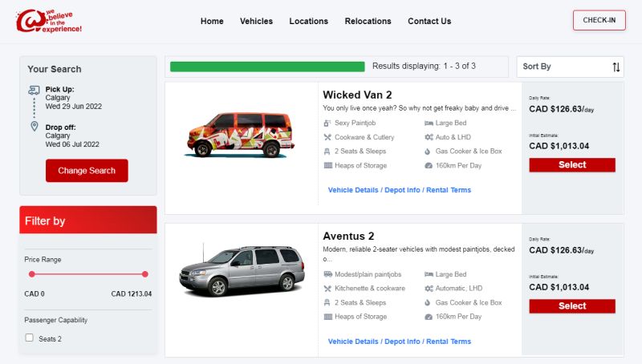The height and width of the screenshot is (364, 642).
Task: Click Wicked Van 2 Sexy Paintjob icon
Action: (x=327, y=123)
